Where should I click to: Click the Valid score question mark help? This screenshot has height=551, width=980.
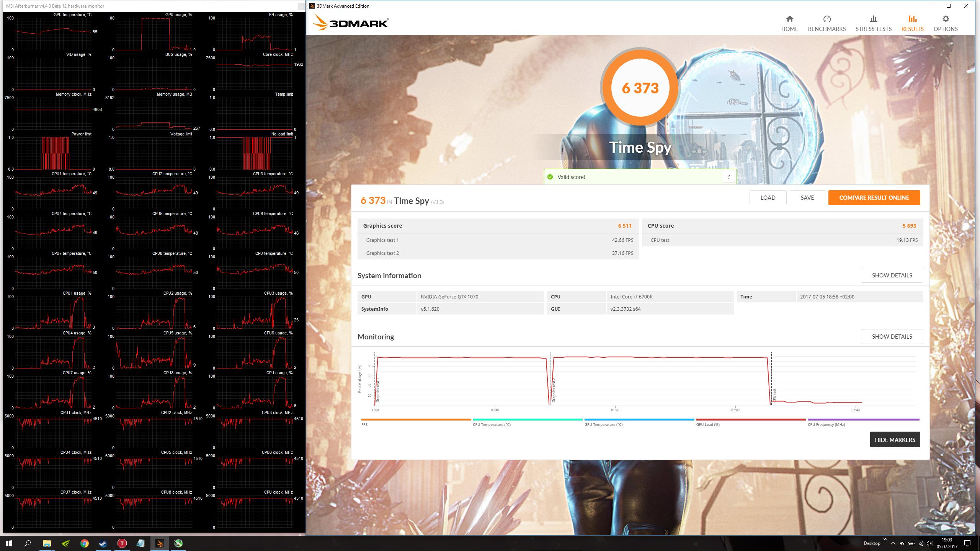tap(728, 177)
